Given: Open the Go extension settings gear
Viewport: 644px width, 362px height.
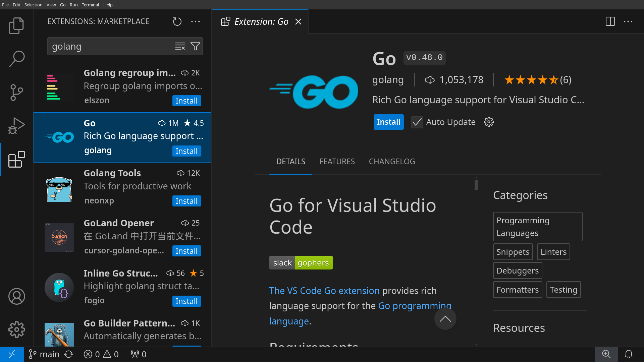Looking at the screenshot, I should [489, 122].
